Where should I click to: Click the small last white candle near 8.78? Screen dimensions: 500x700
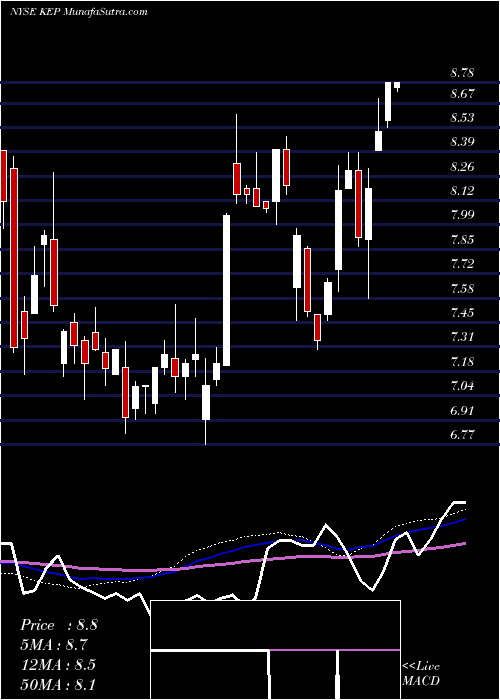396,85
